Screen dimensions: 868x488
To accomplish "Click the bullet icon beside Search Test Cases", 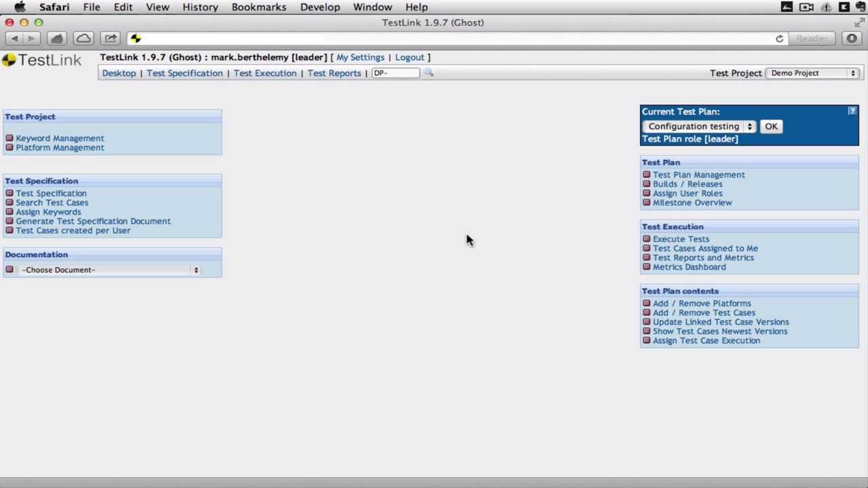I will coord(9,203).
